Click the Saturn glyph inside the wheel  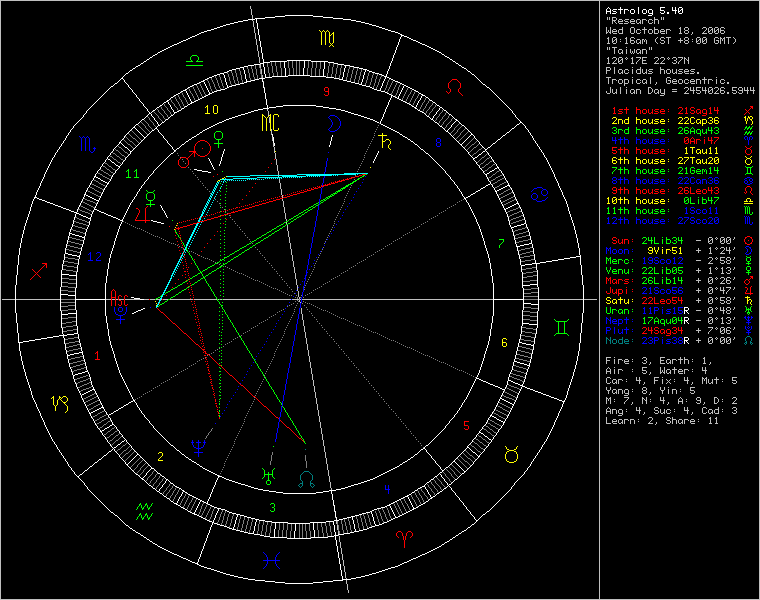pos(385,141)
